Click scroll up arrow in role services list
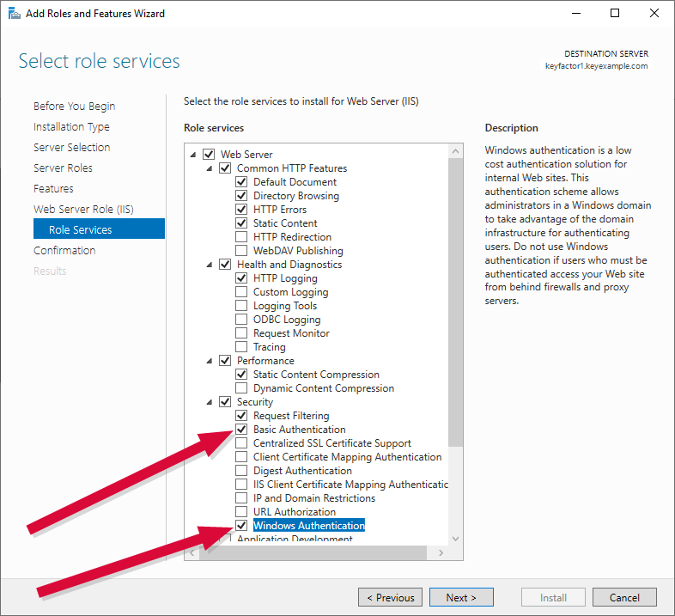The image size is (675, 616). [x=455, y=151]
